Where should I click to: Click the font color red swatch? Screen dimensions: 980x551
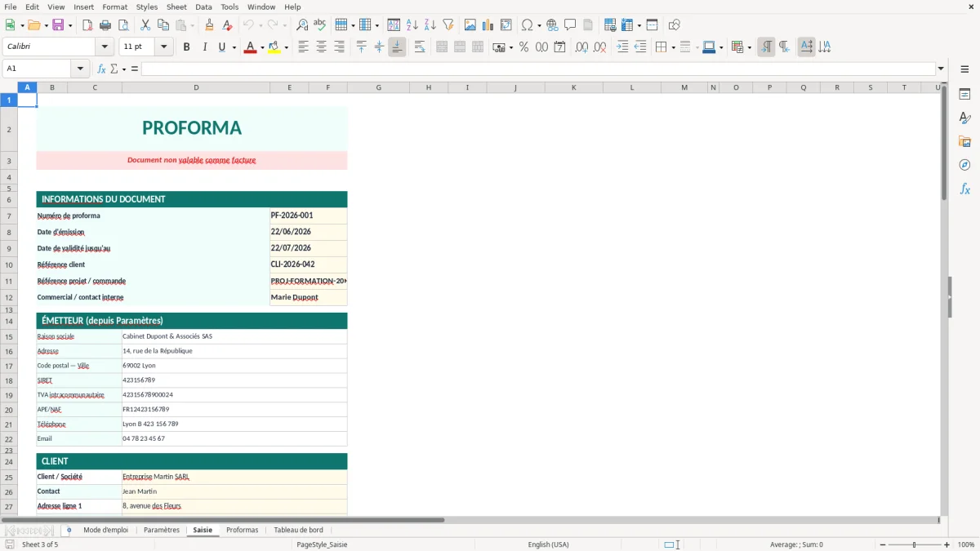click(250, 47)
